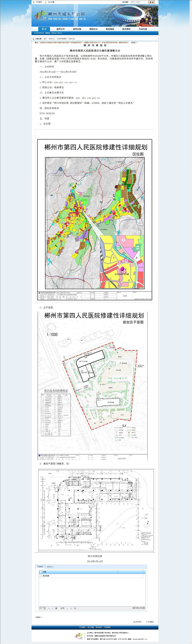Go to 首页 in the breadcrumb

pos(45,39)
